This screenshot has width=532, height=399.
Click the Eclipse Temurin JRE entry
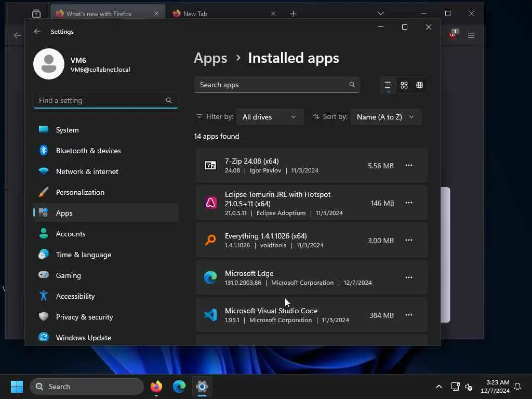coord(312,203)
